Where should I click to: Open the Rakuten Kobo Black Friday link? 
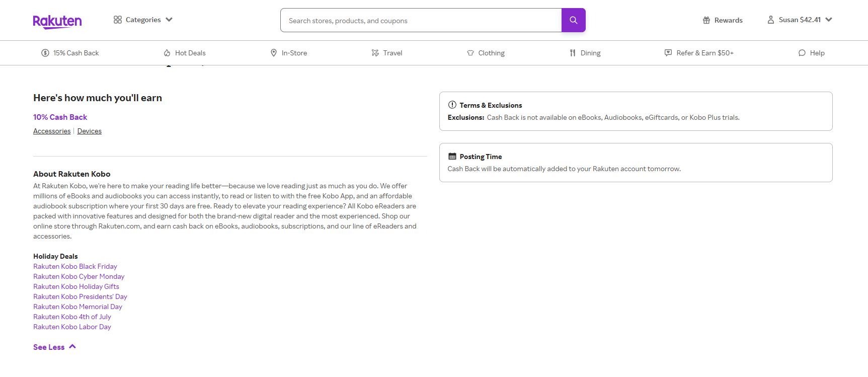coord(75,266)
